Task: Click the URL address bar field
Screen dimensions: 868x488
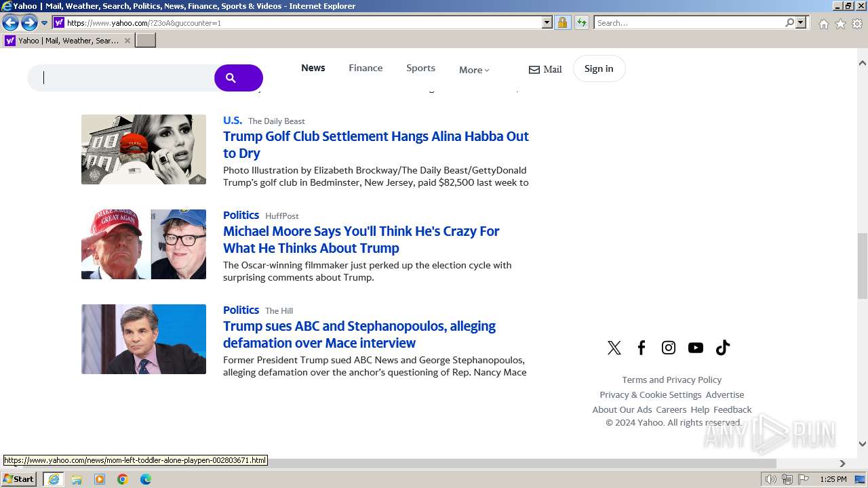Action: [303, 22]
